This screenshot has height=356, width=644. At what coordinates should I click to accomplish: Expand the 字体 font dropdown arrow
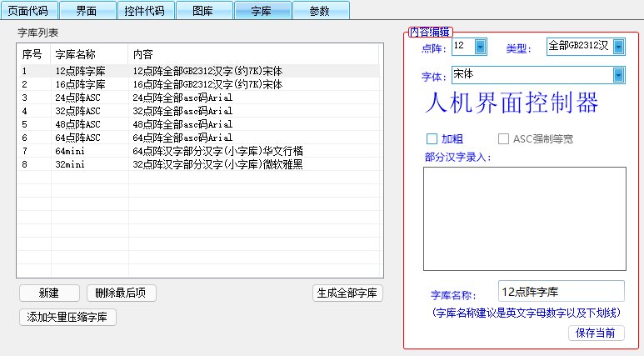(618, 75)
